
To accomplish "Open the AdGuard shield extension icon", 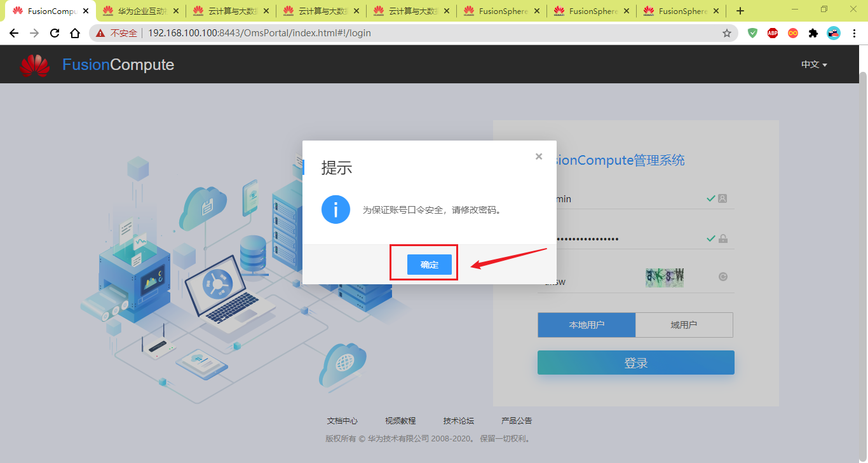I will pyautogui.click(x=752, y=32).
